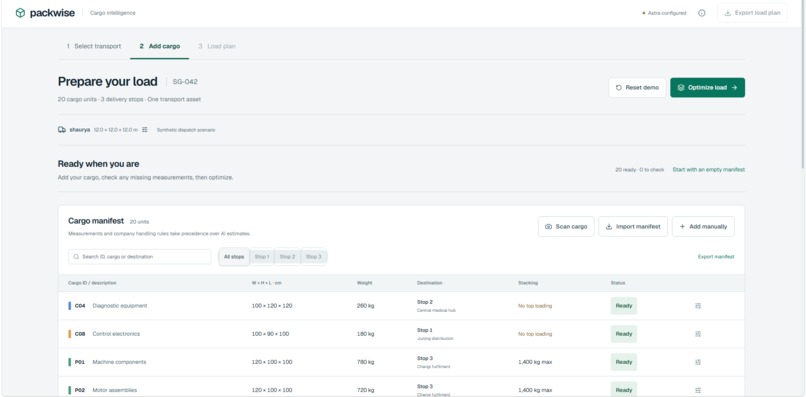Select Motor assemblies row text

pyautogui.click(x=115, y=390)
